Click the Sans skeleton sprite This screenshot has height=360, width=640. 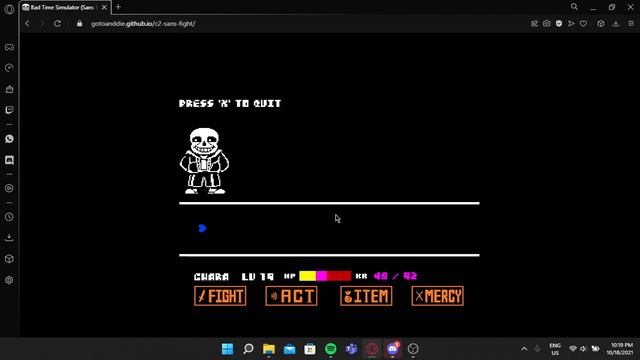tap(204, 161)
